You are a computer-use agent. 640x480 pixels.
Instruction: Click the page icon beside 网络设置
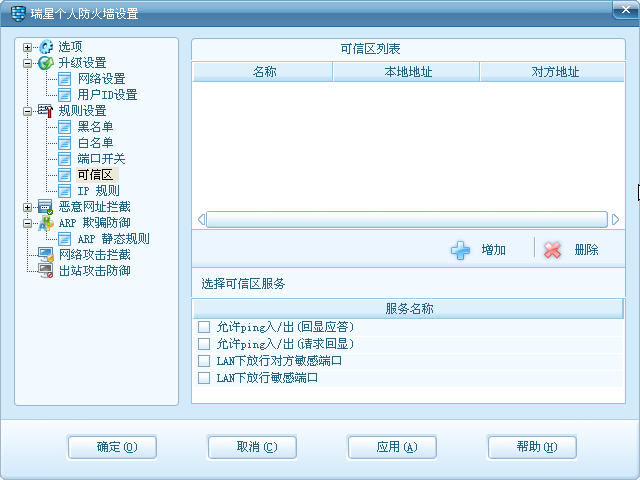pos(64,79)
